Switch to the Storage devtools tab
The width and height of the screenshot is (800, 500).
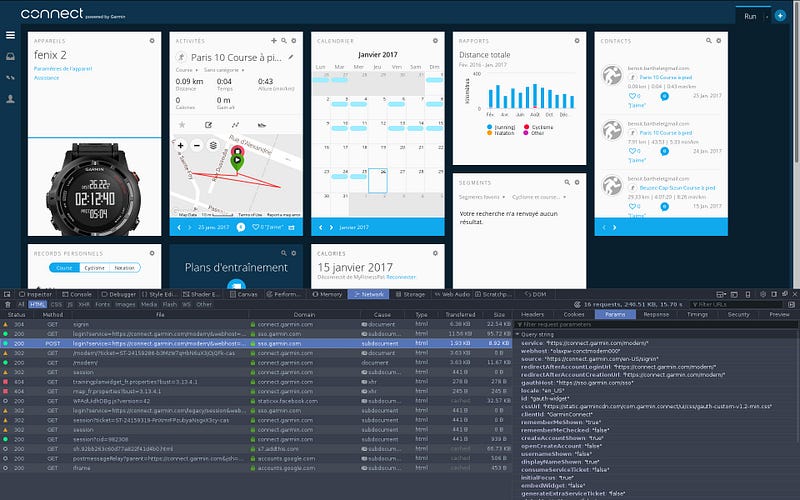point(410,294)
